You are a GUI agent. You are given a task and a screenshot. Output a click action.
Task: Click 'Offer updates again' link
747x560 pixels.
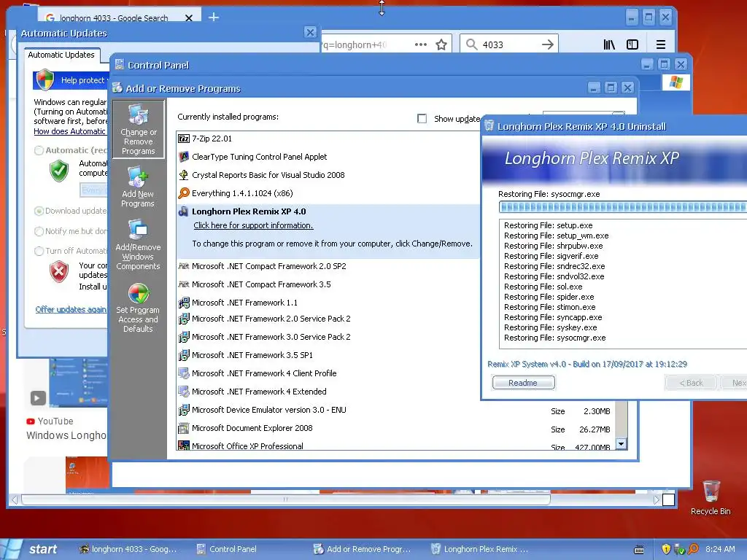point(71,309)
